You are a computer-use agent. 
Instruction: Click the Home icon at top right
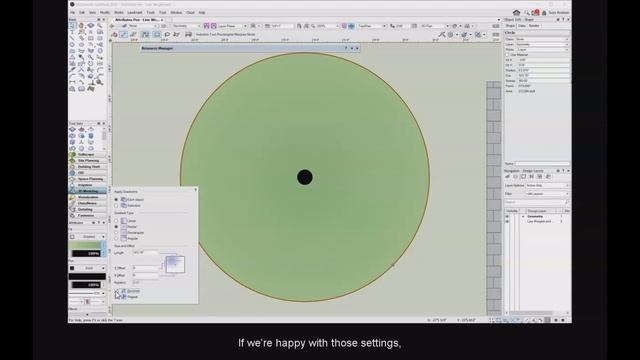pyautogui.click(x=517, y=13)
